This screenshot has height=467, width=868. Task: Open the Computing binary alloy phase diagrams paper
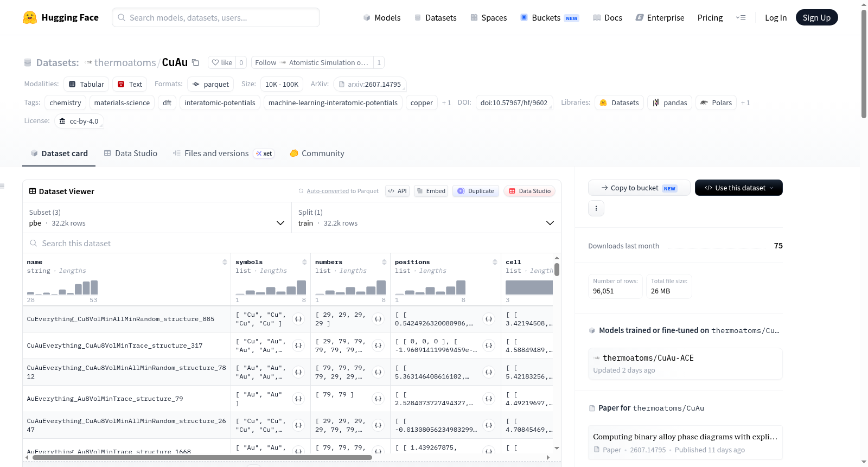pos(685,443)
